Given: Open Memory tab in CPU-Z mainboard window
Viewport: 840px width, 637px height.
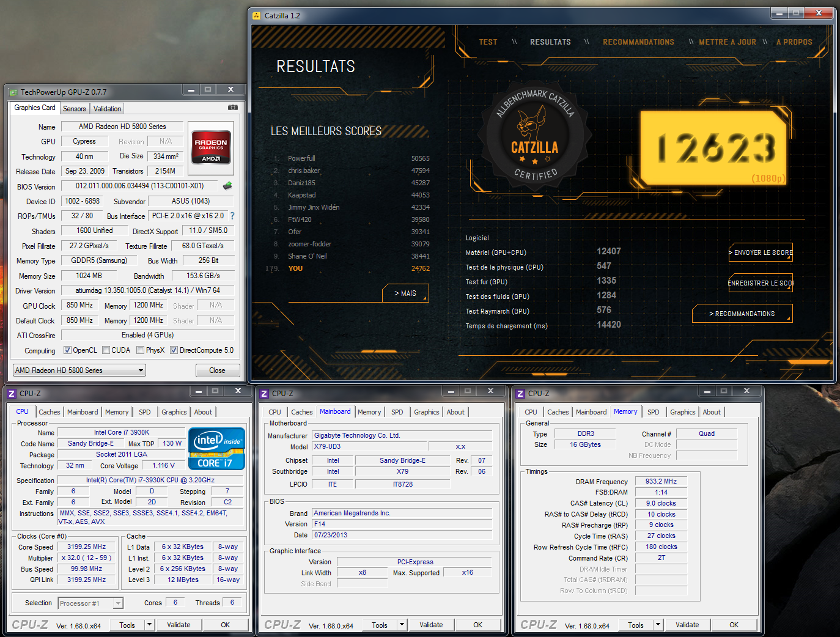Looking at the screenshot, I should (369, 412).
